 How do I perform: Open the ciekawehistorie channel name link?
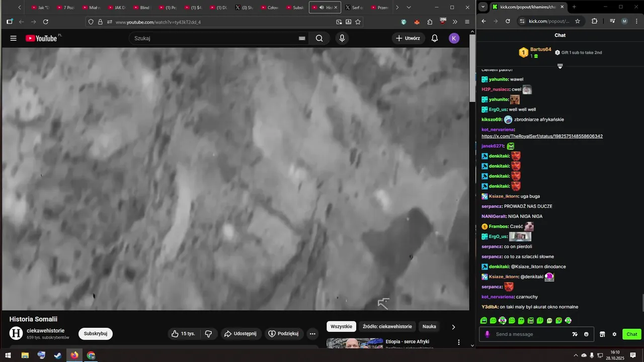46,330
